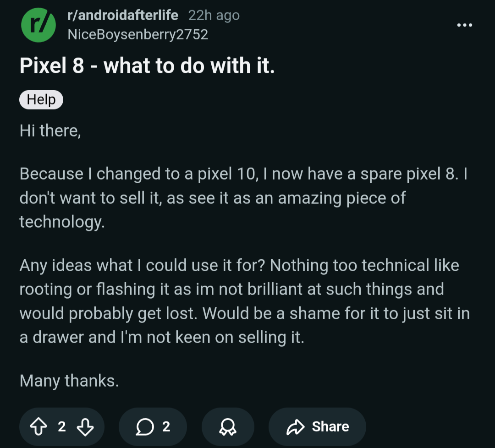The image size is (495, 448).
Task: Click the r/androidafterlife subreddit avatar
Action: point(38,25)
